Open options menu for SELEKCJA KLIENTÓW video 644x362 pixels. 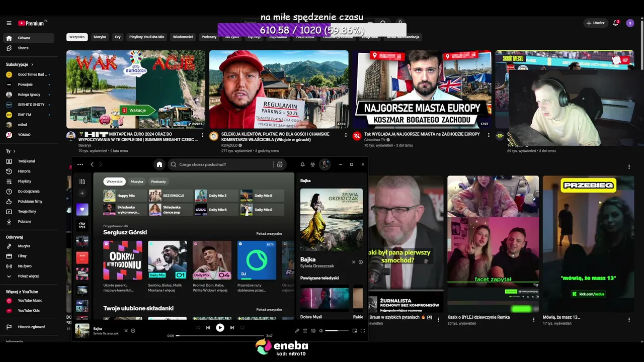pos(346,135)
